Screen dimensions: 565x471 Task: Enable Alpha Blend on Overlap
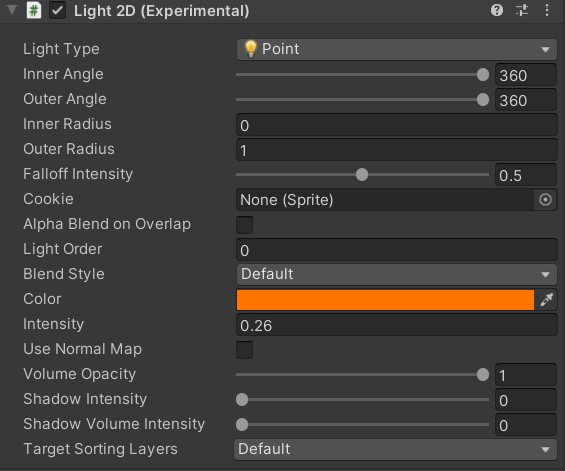244,225
